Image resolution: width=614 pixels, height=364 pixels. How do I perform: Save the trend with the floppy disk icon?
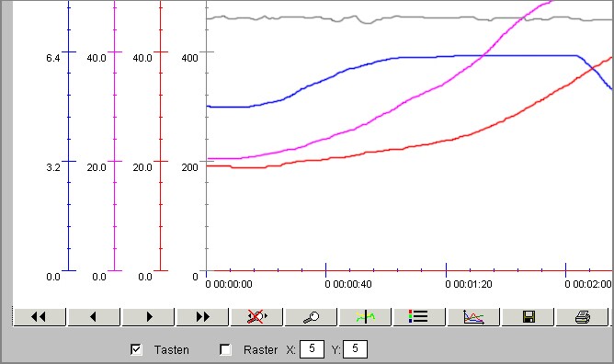pyautogui.click(x=528, y=316)
